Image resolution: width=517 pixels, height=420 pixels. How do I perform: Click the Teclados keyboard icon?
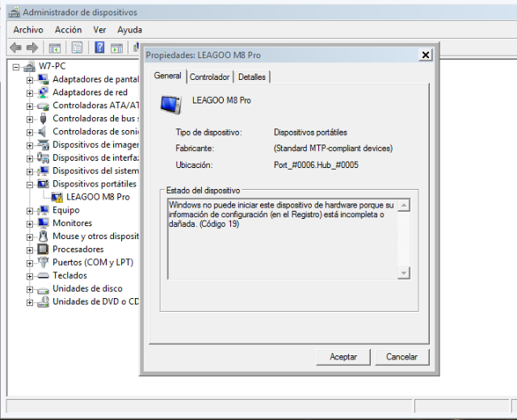43,275
